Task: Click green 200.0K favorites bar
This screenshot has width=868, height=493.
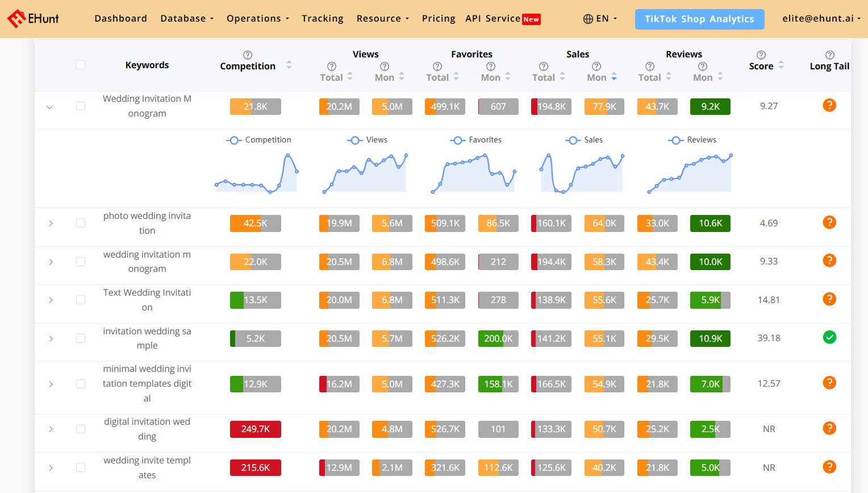Action: (x=498, y=338)
